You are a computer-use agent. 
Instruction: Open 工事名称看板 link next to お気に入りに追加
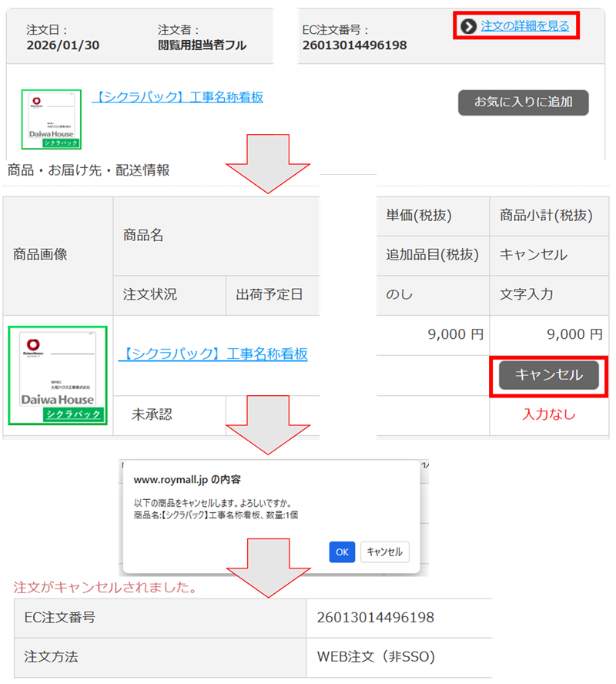[177, 97]
